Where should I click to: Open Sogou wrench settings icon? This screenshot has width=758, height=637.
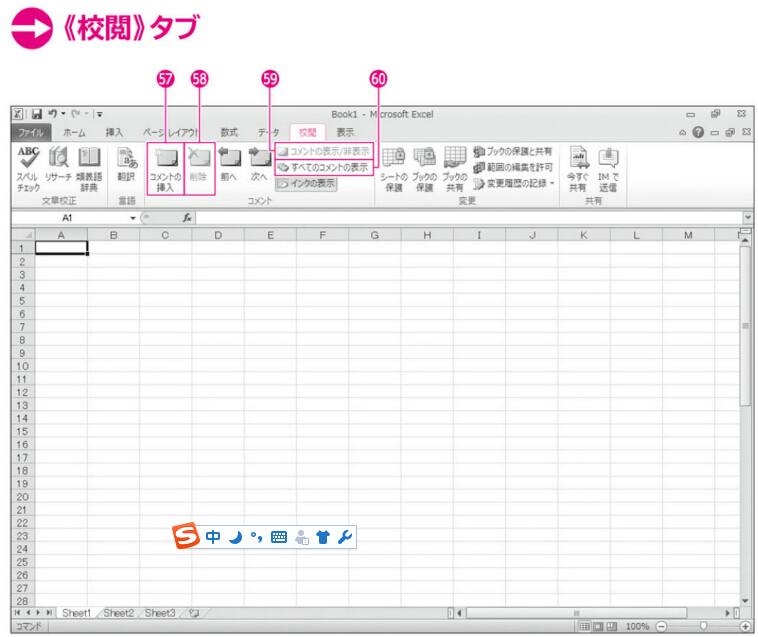click(345, 537)
